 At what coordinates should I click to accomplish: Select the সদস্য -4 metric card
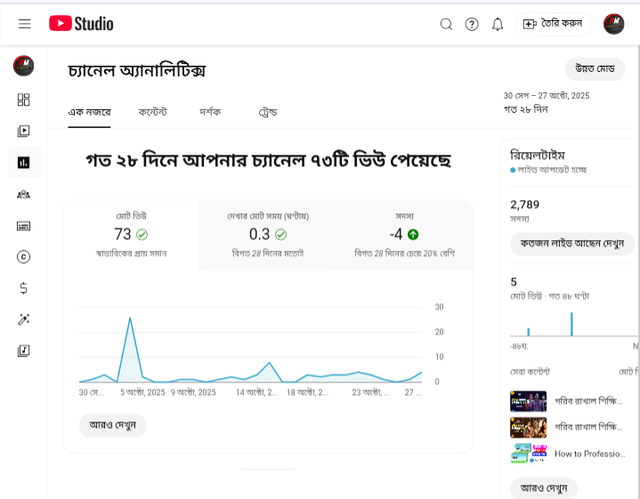(x=404, y=235)
